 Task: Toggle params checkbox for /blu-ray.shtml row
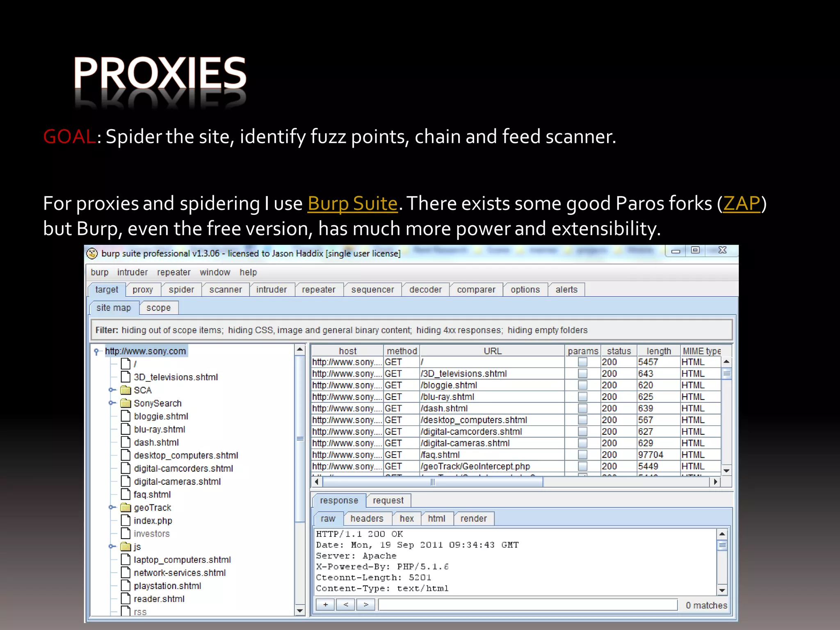coord(582,397)
